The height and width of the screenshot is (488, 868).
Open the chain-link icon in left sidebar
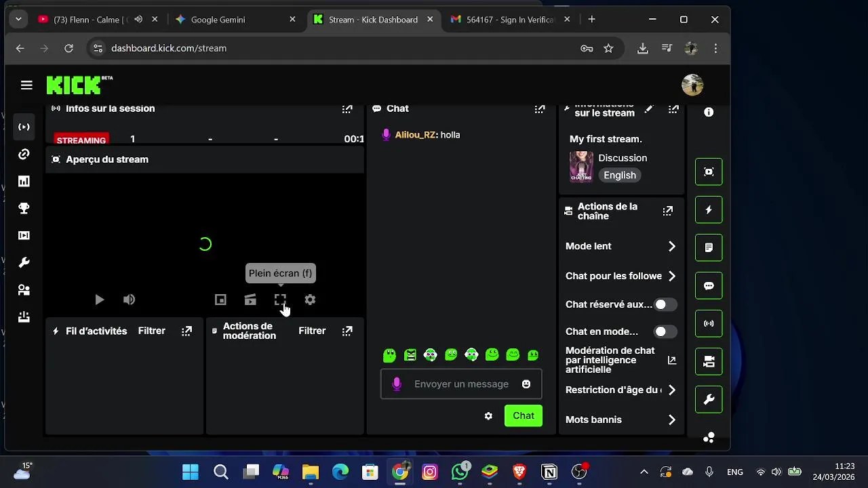(24, 155)
